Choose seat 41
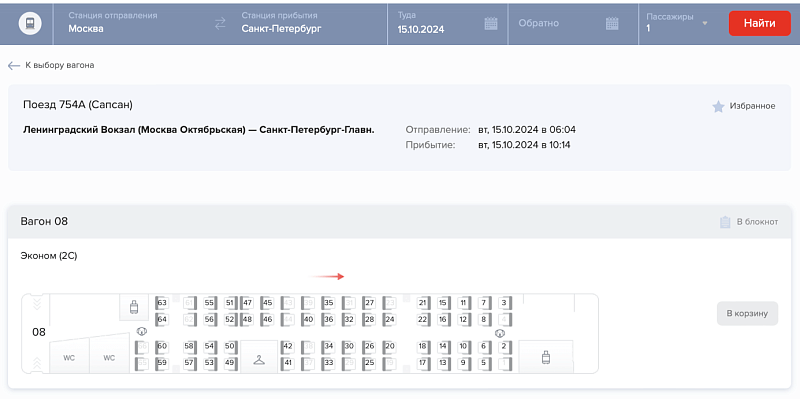 287,364
